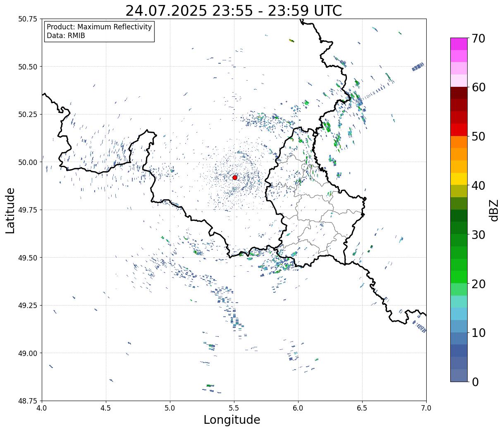Click the magenta top colorbar swatch

click(x=459, y=44)
